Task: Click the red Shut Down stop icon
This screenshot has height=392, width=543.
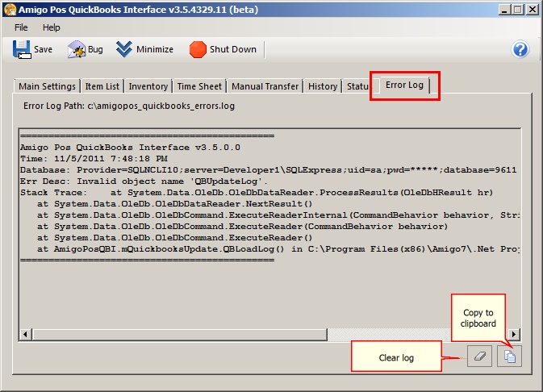Action: 198,49
